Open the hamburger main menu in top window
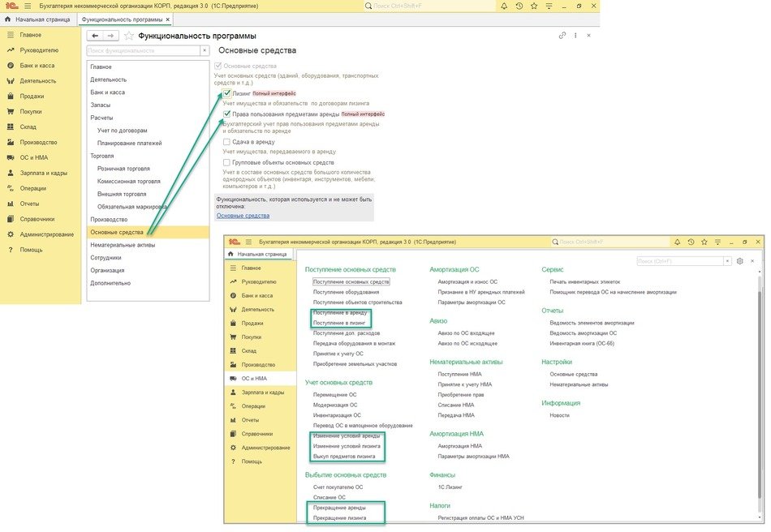Image resolution: width=771 pixels, height=532 pixels. pyautogui.click(x=27, y=6)
